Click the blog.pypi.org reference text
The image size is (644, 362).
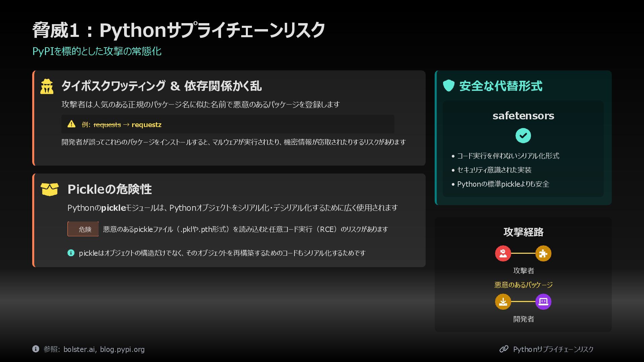pos(122,349)
